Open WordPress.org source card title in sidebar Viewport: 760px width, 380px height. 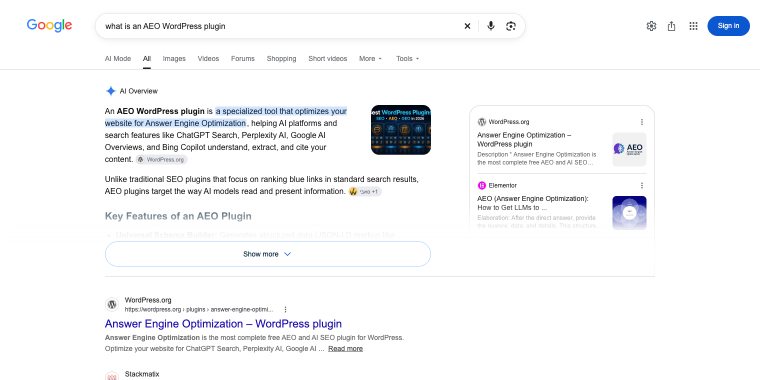pyautogui.click(x=524, y=140)
